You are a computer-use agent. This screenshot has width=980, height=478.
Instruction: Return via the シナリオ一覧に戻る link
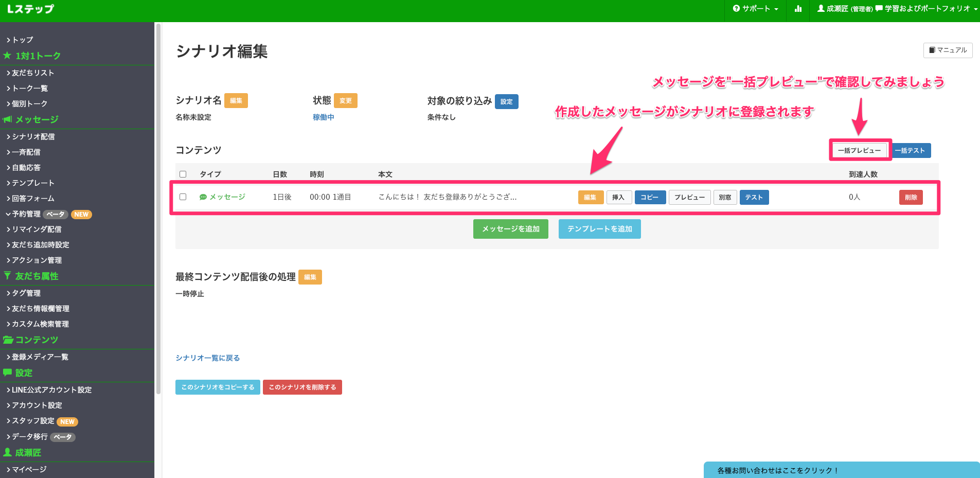[208, 358]
